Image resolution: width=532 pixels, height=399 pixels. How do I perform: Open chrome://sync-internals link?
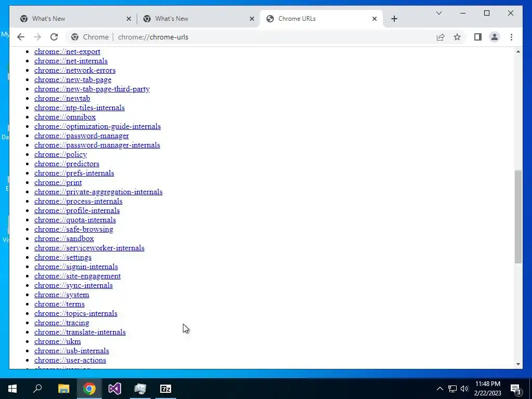click(73, 285)
